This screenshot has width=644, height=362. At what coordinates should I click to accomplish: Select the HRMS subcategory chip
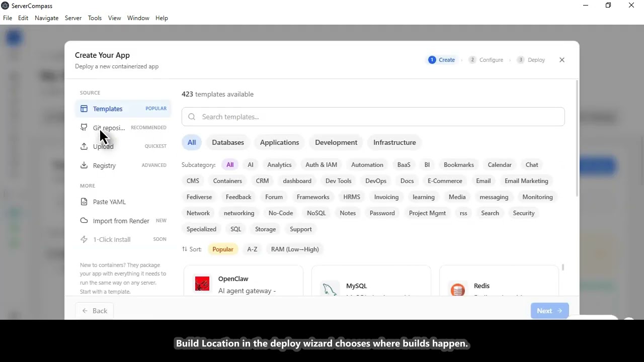click(352, 197)
